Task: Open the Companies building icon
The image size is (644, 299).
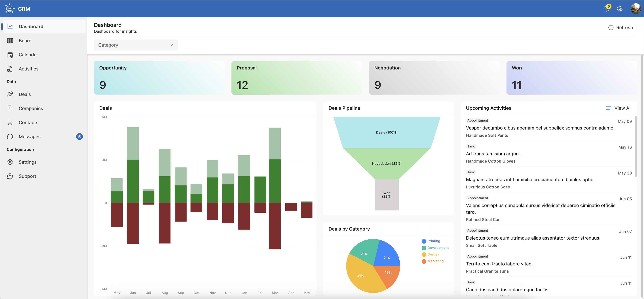Action: (10, 108)
